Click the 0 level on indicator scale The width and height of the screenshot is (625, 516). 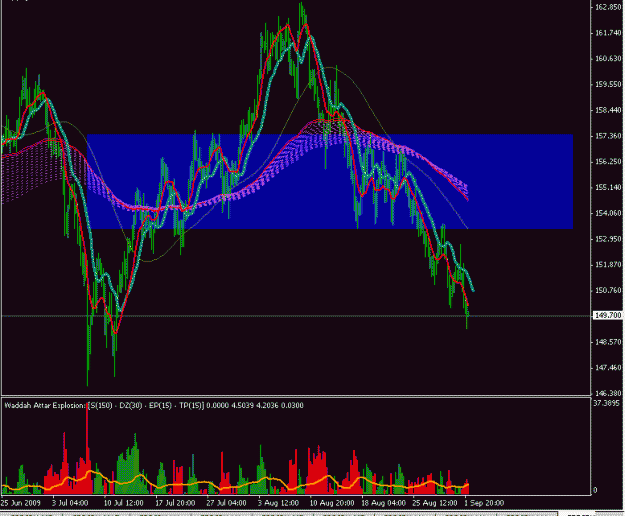tap(595, 490)
